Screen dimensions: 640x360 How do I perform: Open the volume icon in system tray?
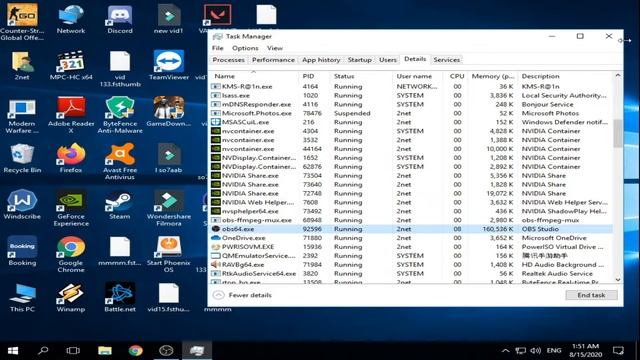point(536,351)
